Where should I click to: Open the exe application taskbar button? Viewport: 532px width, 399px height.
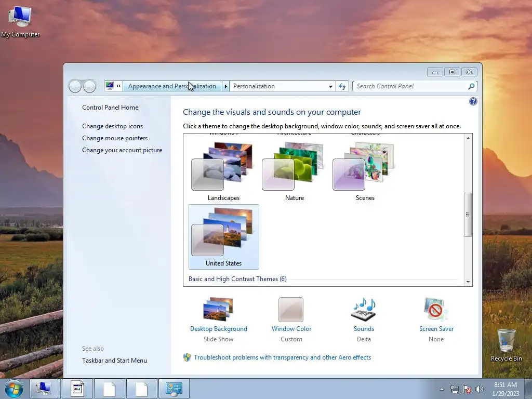tap(77, 389)
